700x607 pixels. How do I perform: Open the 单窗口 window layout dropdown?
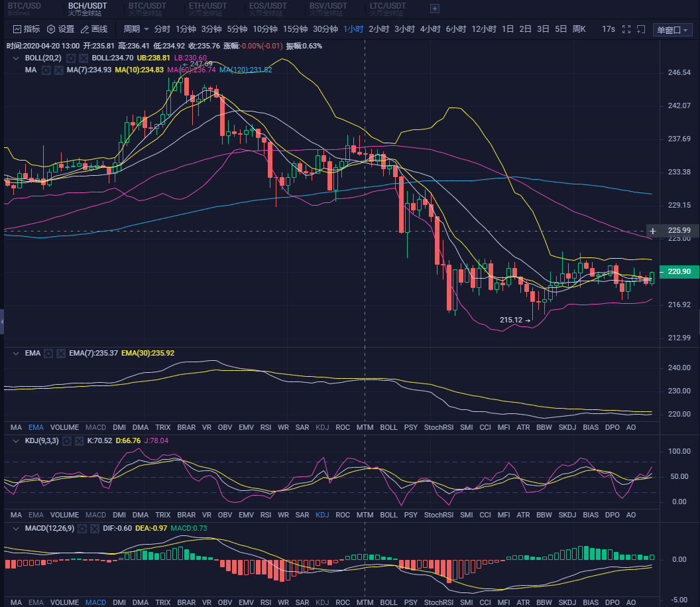click(x=672, y=30)
